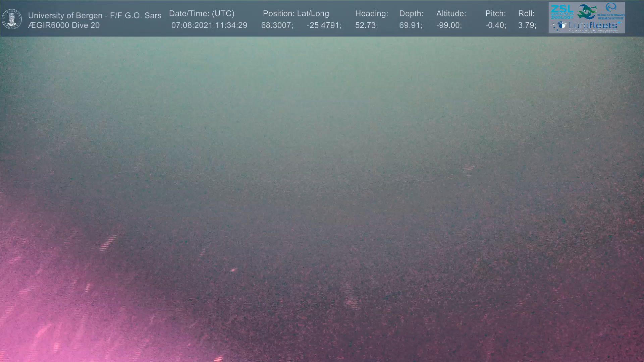Click the Roll value 3.79
The height and width of the screenshot is (362, 644).
(x=527, y=25)
